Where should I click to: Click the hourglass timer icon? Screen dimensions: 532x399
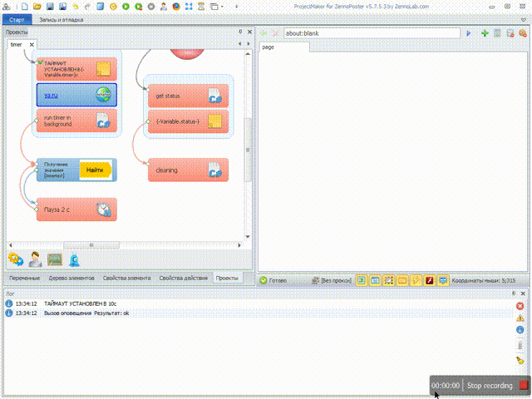coord(201,6)
